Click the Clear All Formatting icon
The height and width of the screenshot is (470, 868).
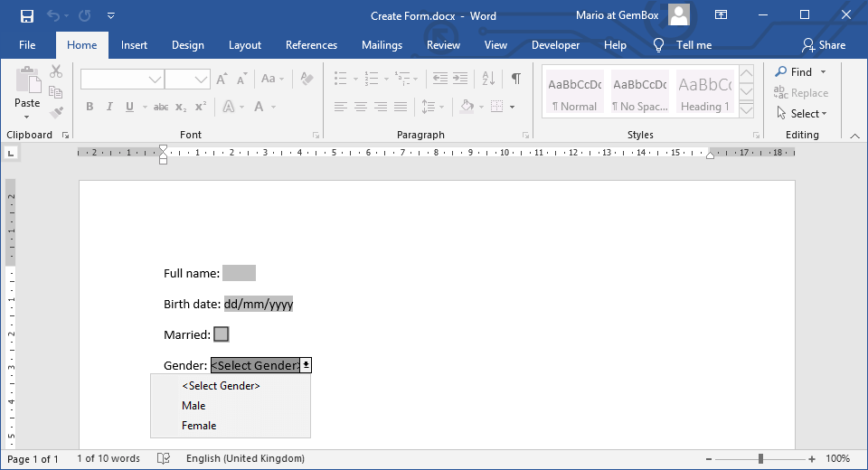[307, 79]
